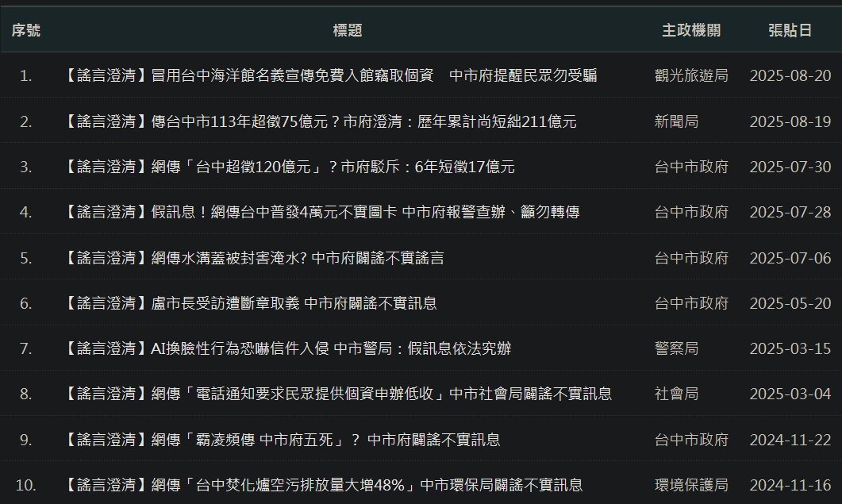Click serial number 1.
842x504 pixels.
click(25, 75)
